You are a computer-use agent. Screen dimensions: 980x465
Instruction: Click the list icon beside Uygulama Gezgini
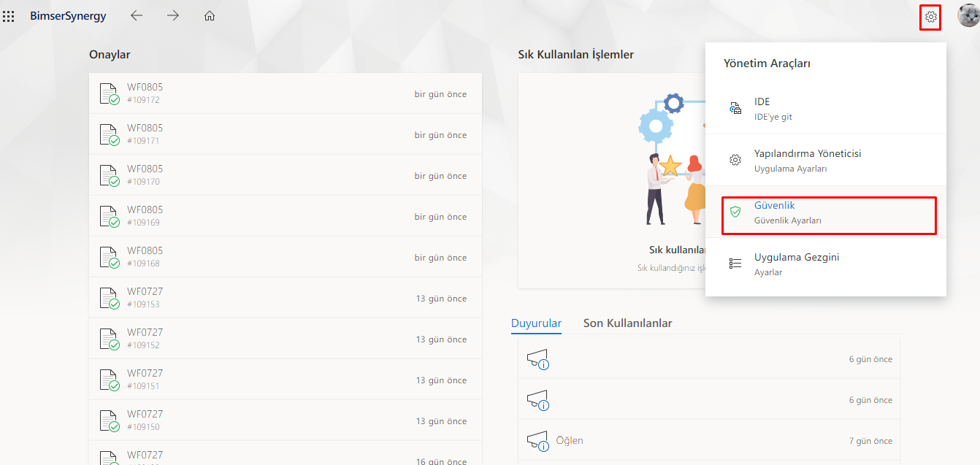736,264
